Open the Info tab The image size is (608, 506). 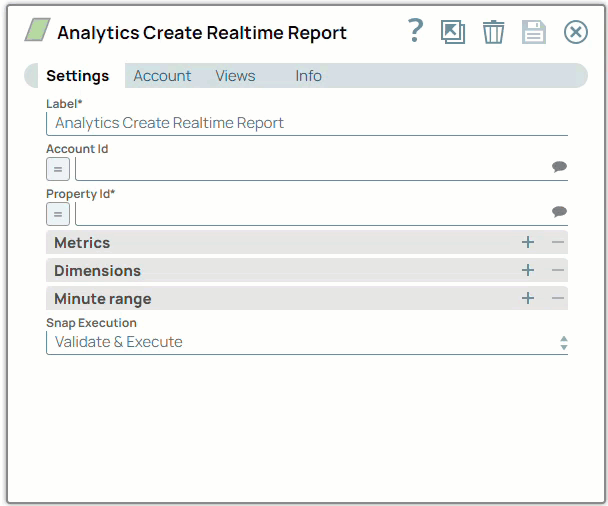click(308, 76)
